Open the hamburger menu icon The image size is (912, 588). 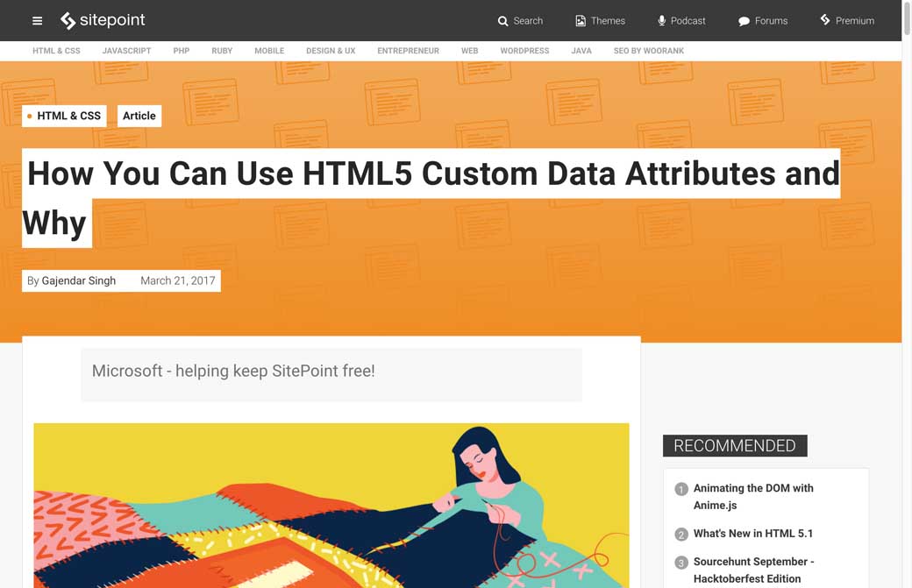click(x=37, y=21)
